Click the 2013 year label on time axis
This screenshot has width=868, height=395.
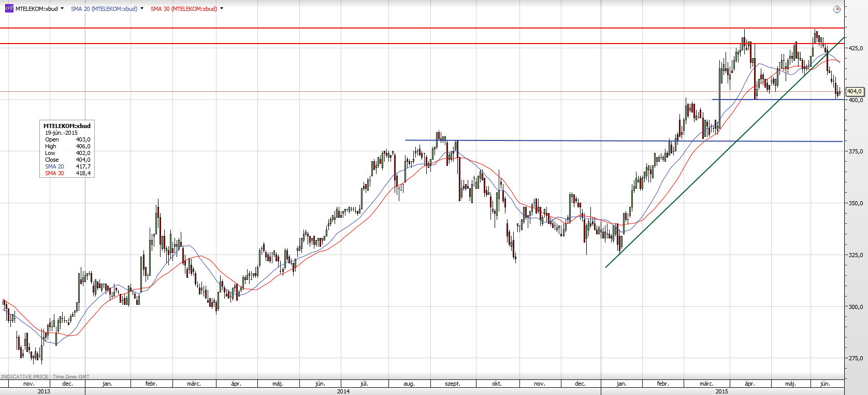pos(44,391)
